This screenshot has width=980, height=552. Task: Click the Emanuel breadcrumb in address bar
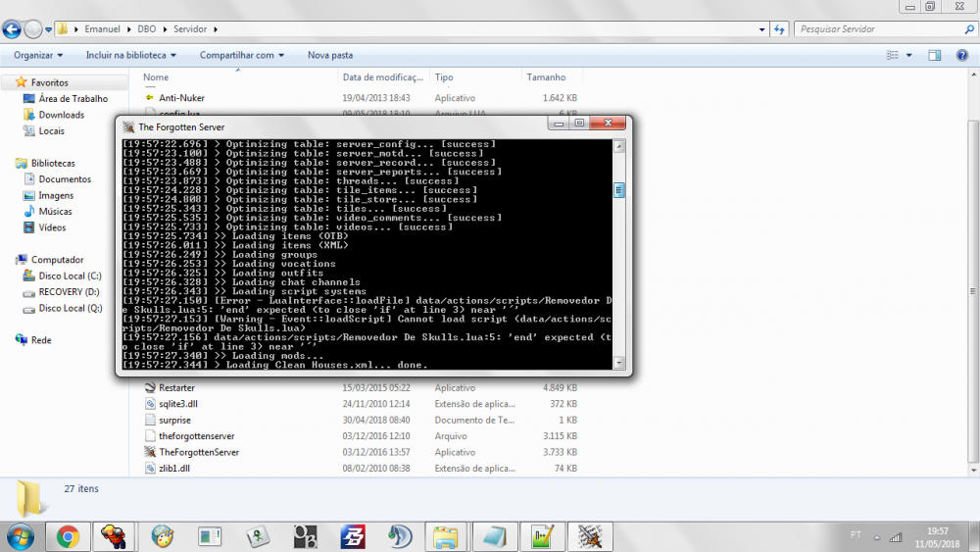(x=102, y=28)
